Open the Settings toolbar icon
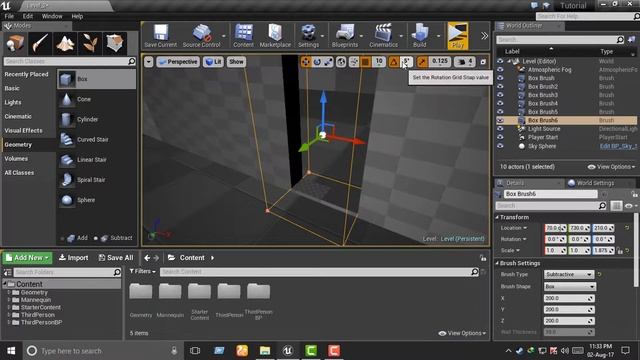Screen dimensions: 640x360 pos(308,36)
